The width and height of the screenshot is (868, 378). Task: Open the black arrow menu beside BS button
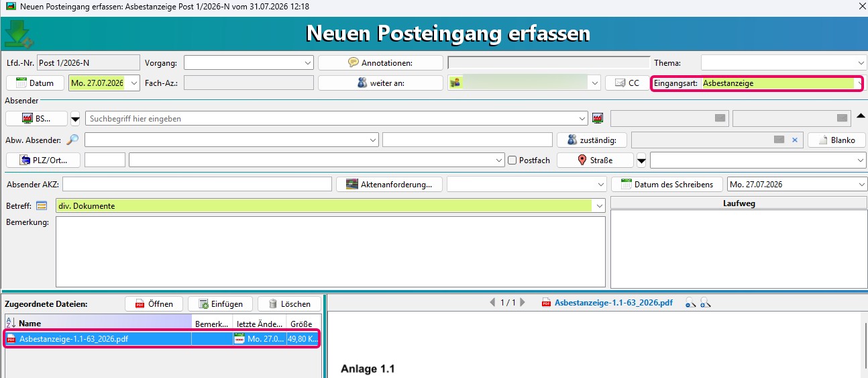75,119
